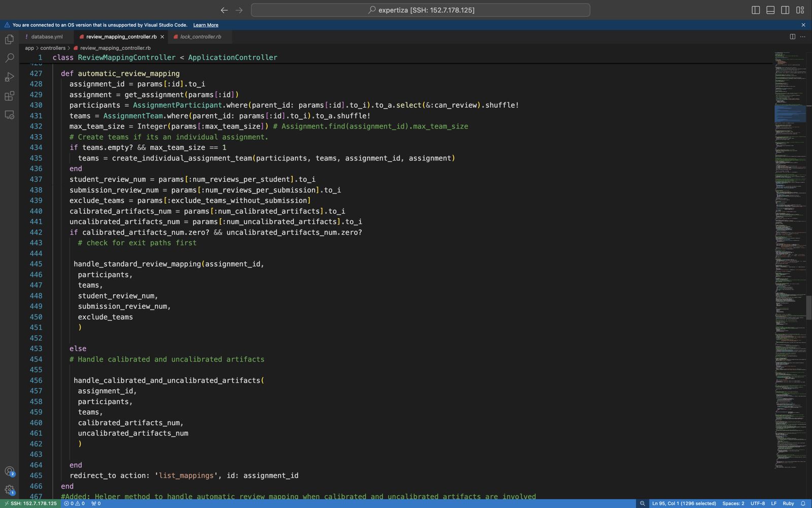Click line number 465
The image size is (812, 508).
36,475
